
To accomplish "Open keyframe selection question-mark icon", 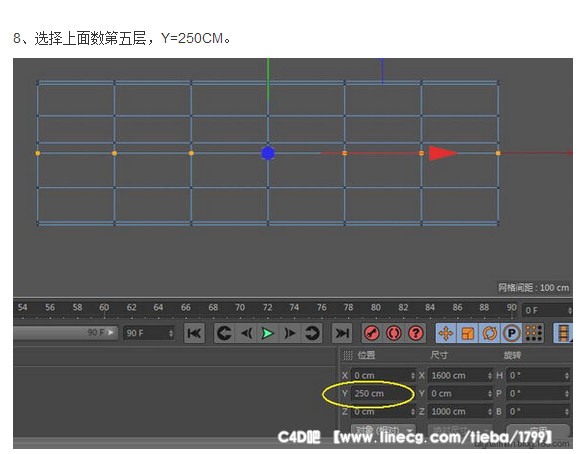I will (x=416, y=333).
